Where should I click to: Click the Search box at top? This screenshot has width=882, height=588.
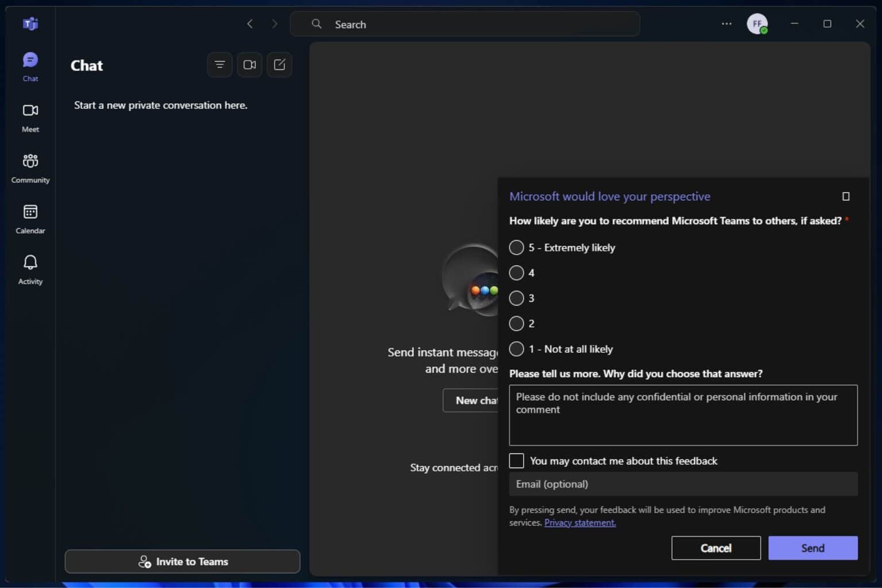[x=465, y=24]
